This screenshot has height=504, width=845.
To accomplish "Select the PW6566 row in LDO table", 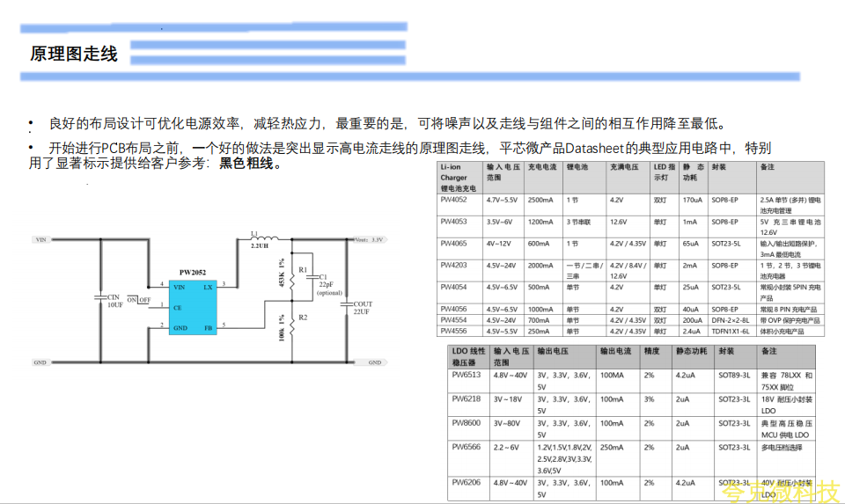I will pyautogui.click(x=466, y=447).
